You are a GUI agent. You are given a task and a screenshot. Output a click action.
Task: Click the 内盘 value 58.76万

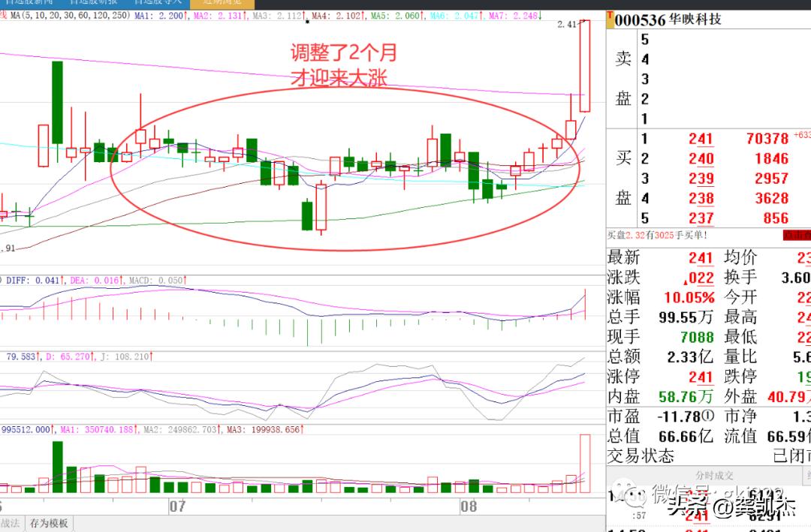click(686, 396)
